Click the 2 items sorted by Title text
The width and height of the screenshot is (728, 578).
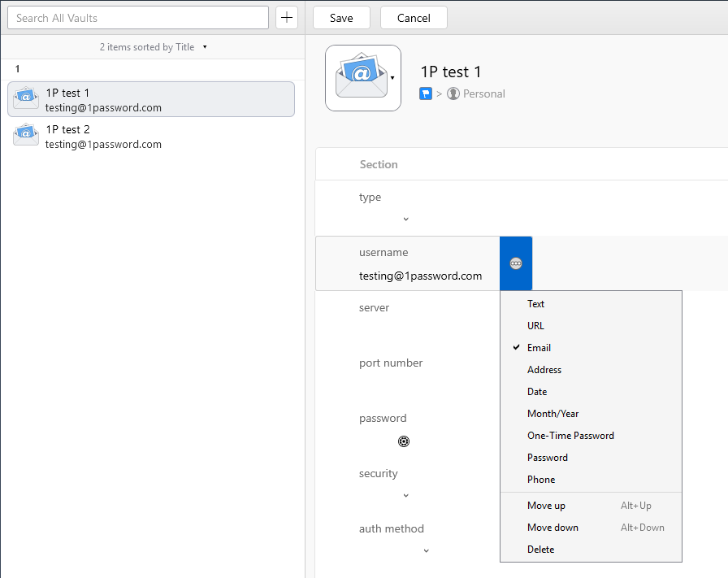(147, 47)
